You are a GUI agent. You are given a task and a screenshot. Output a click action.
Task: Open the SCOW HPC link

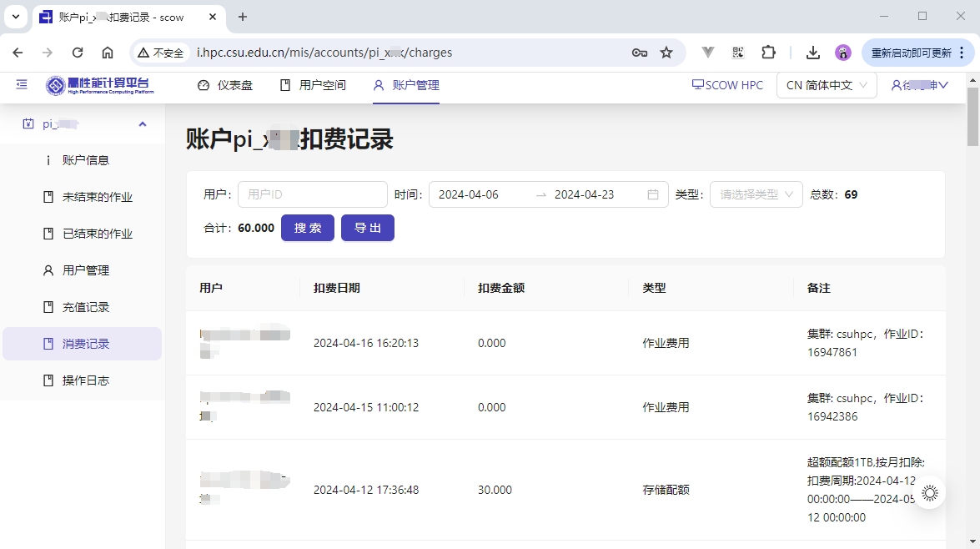point(727,85)
